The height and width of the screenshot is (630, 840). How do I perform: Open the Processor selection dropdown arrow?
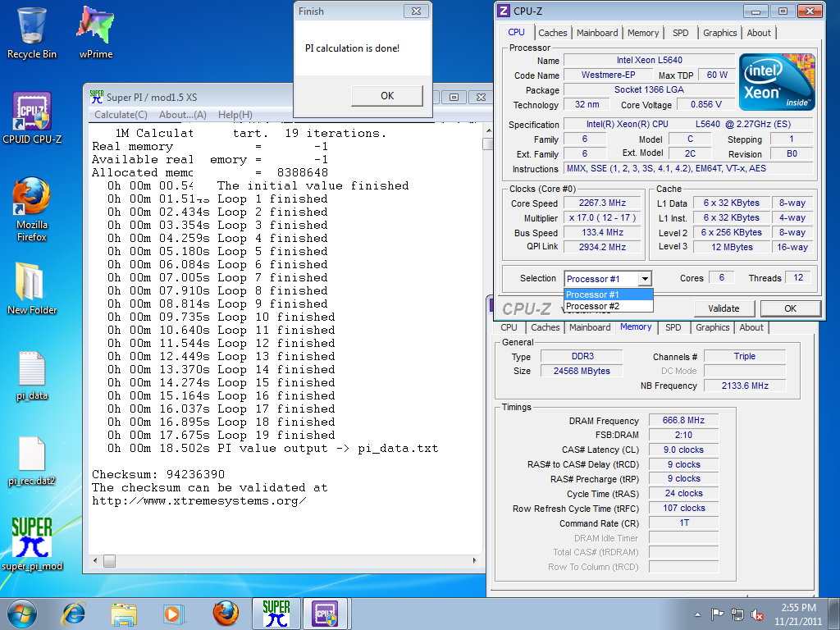point(645,279)
